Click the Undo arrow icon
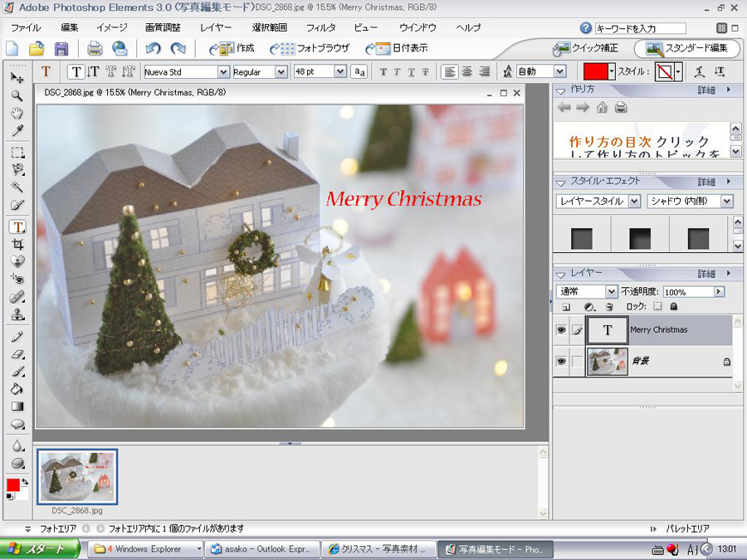This screenshot has width=747, height=560. pos(154,49)
